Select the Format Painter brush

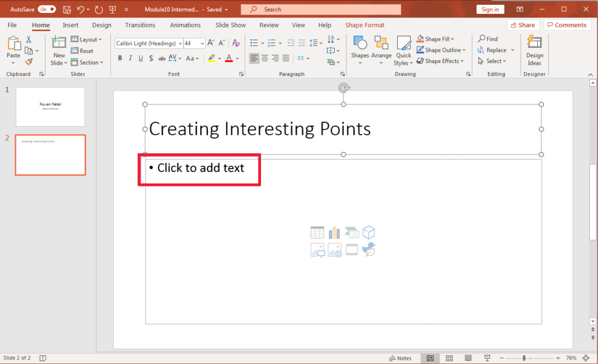coord(29,62)
